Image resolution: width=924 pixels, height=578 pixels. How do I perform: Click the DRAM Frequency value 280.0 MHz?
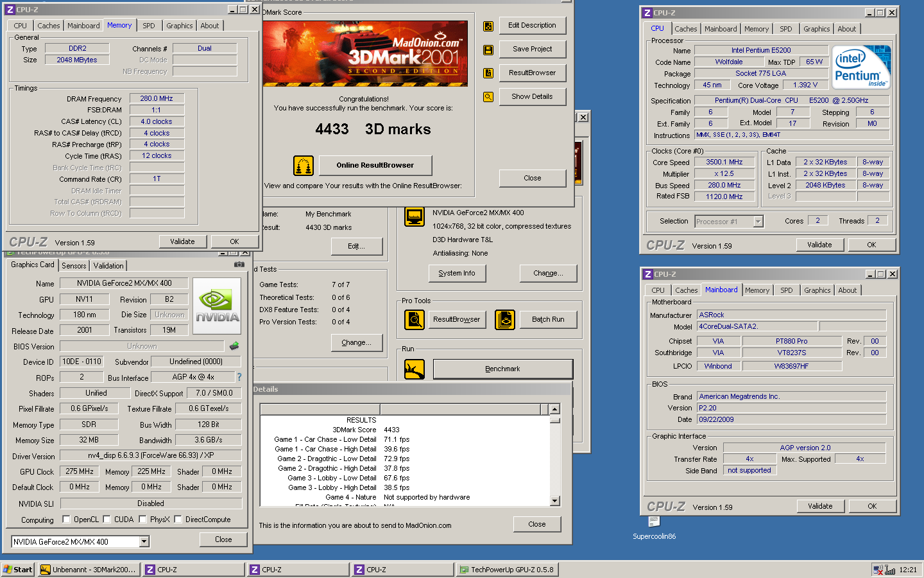click(157, 99)
